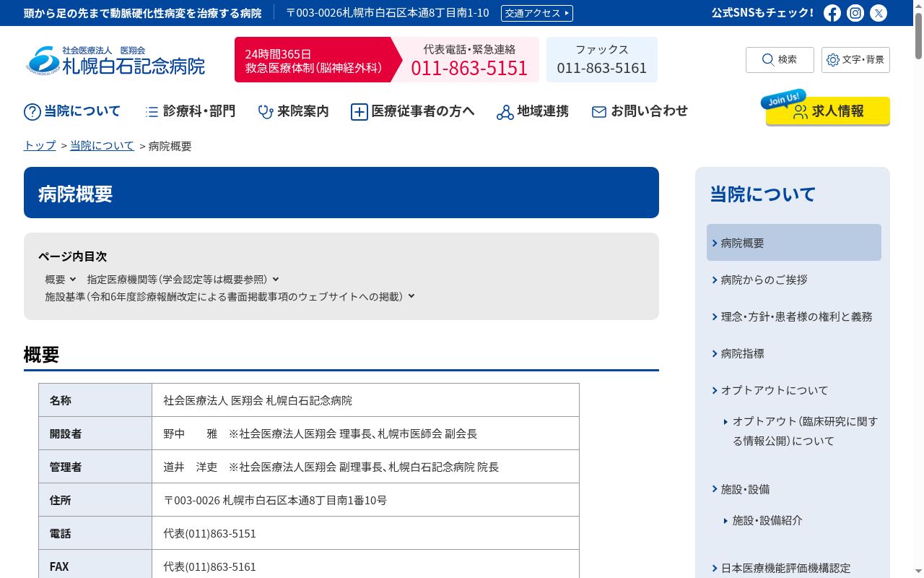Click the gear icon for 文字・背景
The width and height of the screenshot is (924, 578).
(x=833, y=60)
